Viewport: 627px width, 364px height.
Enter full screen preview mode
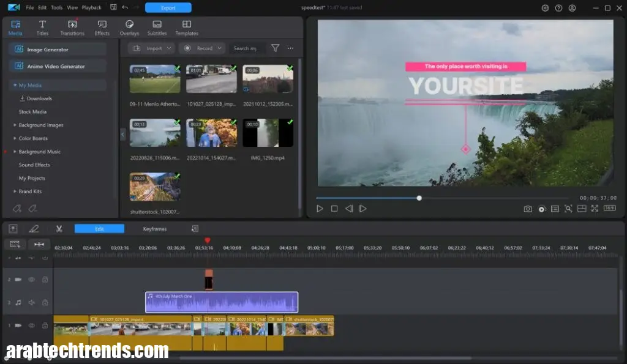click(x=595, y=209)
